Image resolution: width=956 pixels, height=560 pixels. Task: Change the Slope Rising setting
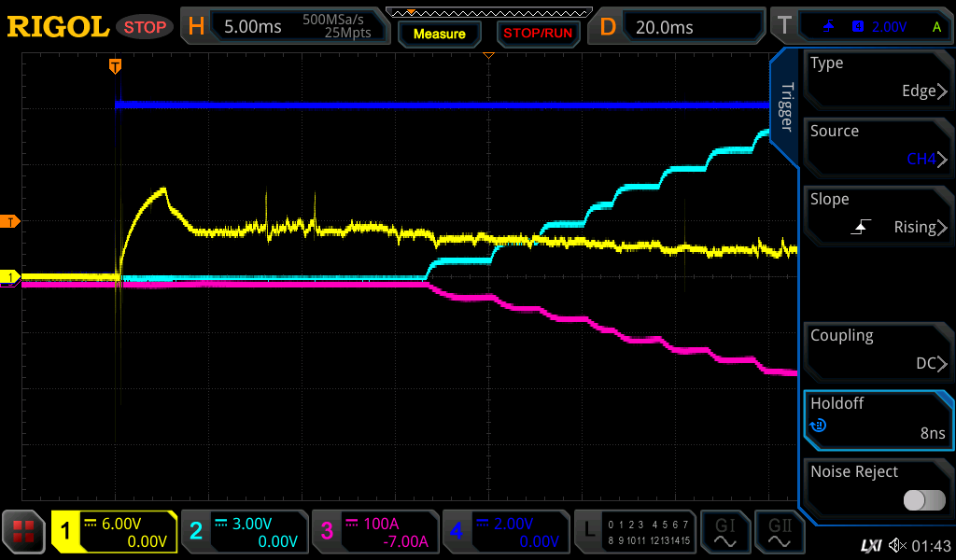click(x=878, y=215)
